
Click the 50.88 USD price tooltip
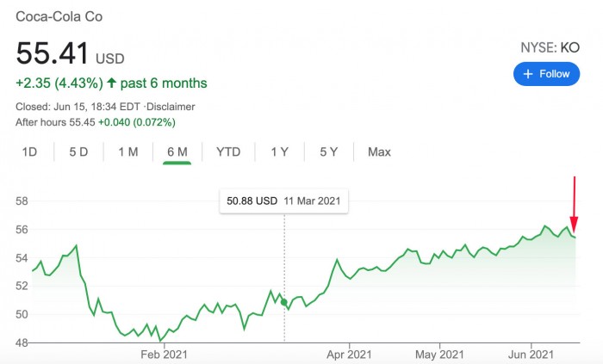click(x=284, y=201)
